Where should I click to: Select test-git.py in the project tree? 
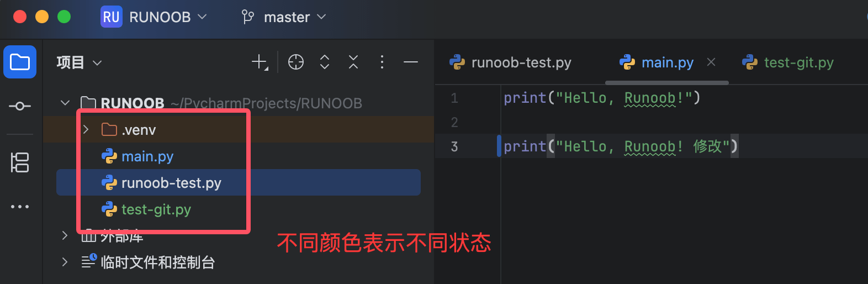(156, 209)
